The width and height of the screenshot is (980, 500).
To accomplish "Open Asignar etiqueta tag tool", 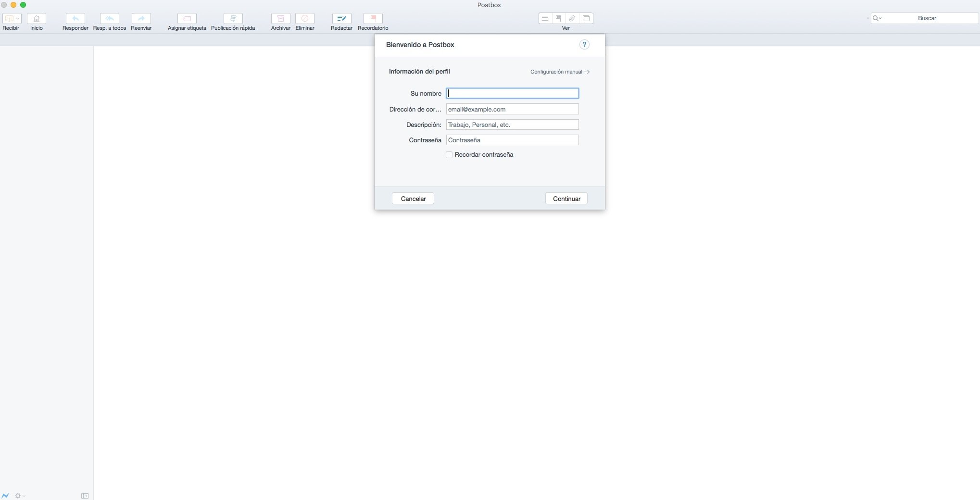I will click(187, 18).
